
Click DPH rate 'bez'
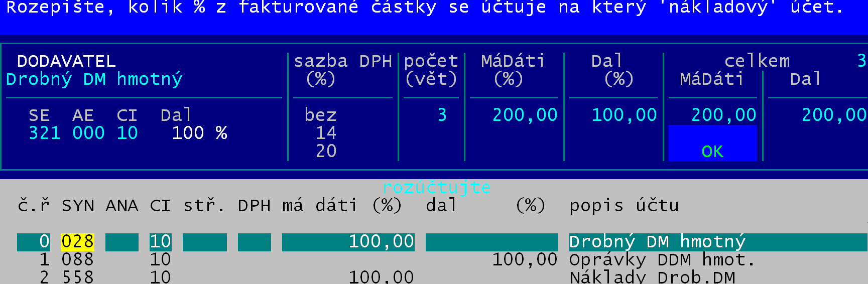(320, 115)
